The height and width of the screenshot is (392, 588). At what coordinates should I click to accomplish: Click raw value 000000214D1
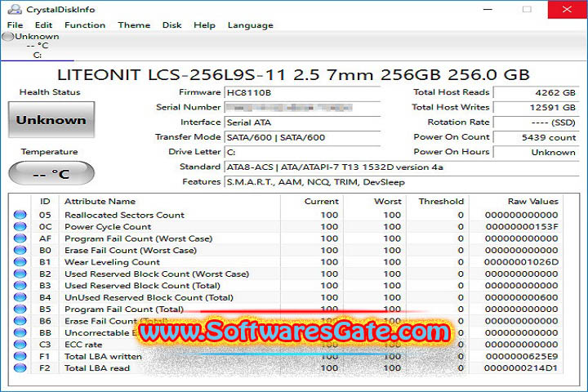click(x=521, y=368)
